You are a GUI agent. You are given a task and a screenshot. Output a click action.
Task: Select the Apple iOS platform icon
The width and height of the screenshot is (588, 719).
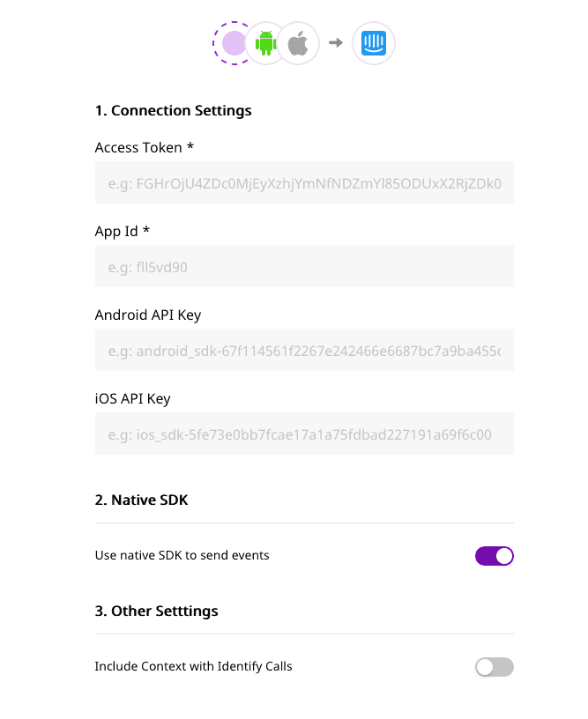click(x=299, y=42)
